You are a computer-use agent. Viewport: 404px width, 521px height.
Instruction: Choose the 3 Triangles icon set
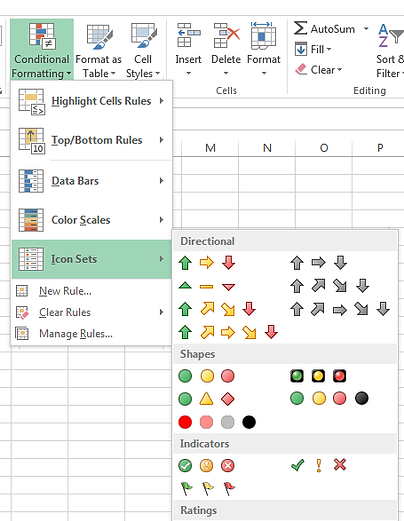click(207, 286)
